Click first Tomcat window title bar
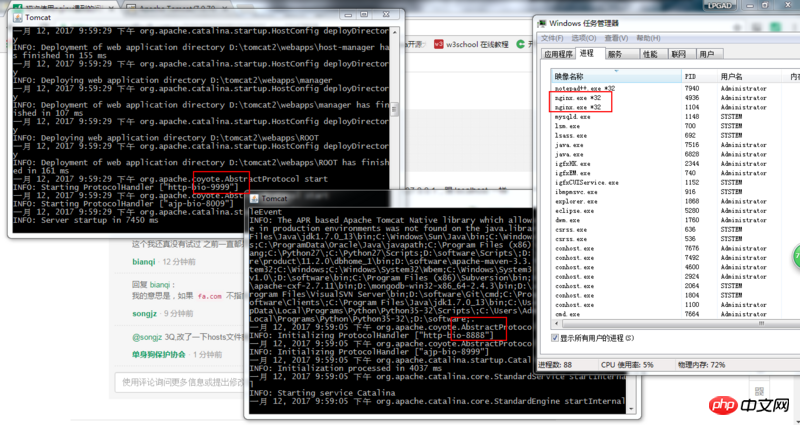800x425 pixels. [x=206, y=17]
